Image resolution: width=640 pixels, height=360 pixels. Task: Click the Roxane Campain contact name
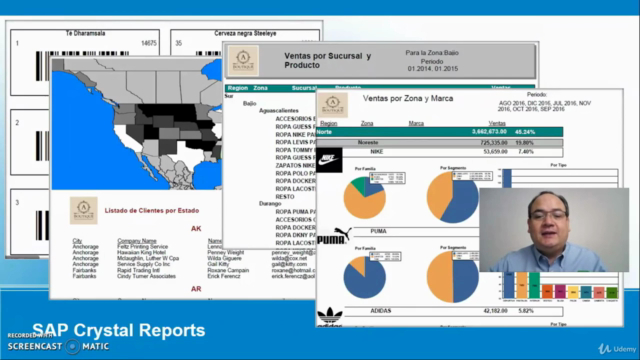point(228,270)
